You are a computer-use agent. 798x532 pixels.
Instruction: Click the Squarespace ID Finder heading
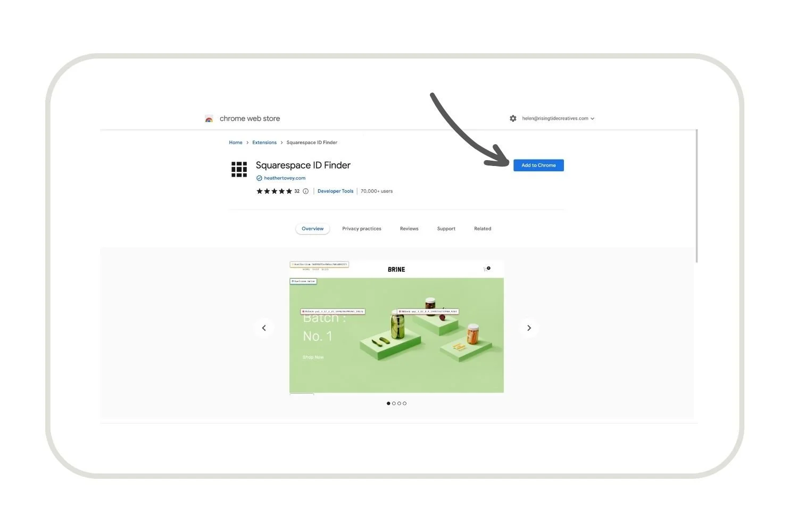point(303,165)
